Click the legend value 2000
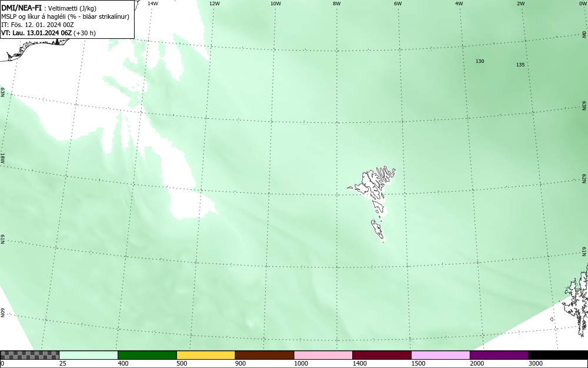 point(477,363)
